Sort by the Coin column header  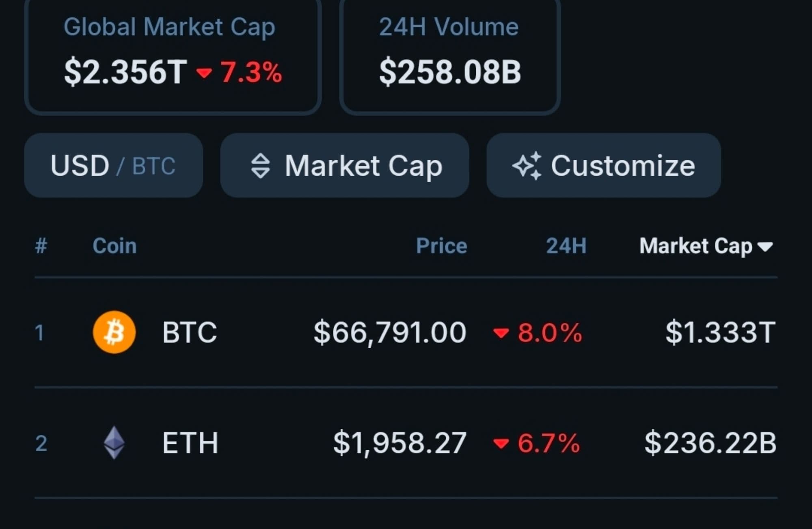[x=114, y=246]
